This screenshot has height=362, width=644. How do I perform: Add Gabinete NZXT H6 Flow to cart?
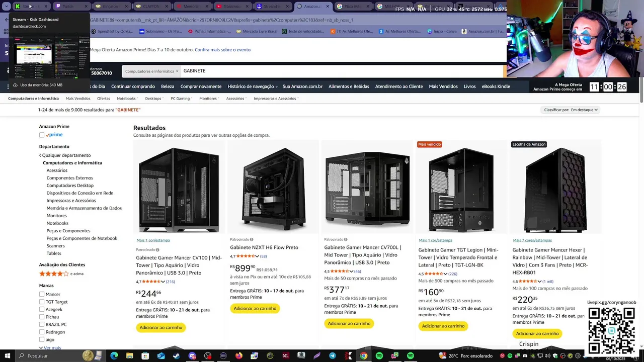coord(255,308)
